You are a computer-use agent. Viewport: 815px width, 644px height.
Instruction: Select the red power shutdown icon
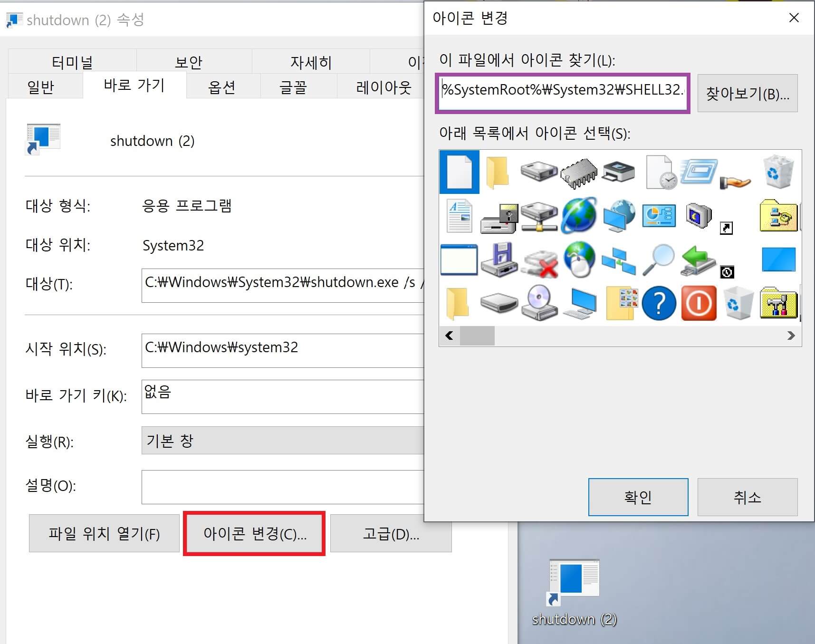pos(699,303)
